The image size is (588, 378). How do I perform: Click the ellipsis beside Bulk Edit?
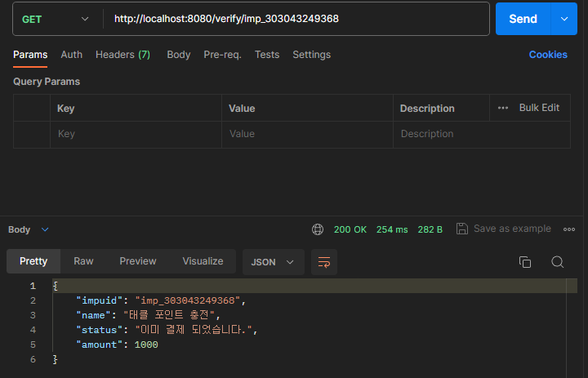(x=503, y=108)
